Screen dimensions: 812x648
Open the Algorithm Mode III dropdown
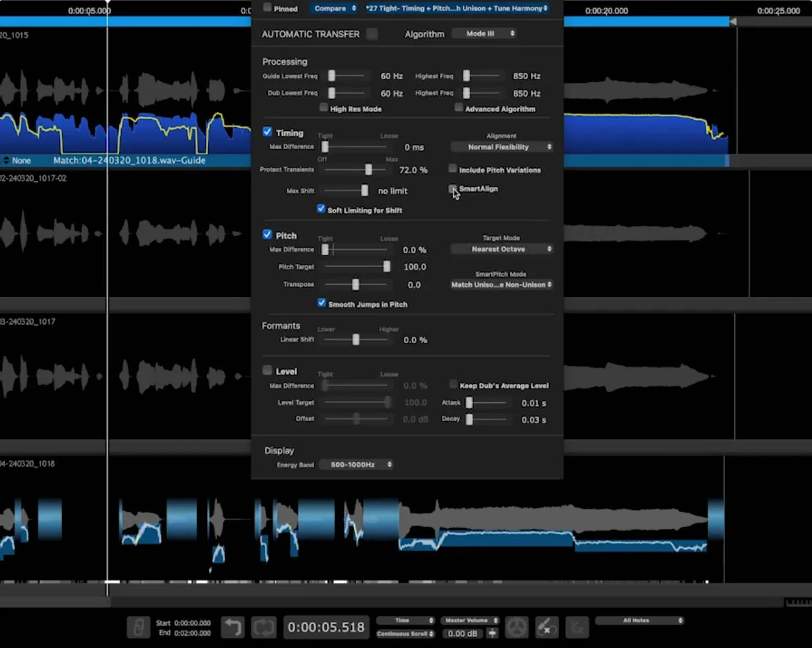(x=485, y=33)
